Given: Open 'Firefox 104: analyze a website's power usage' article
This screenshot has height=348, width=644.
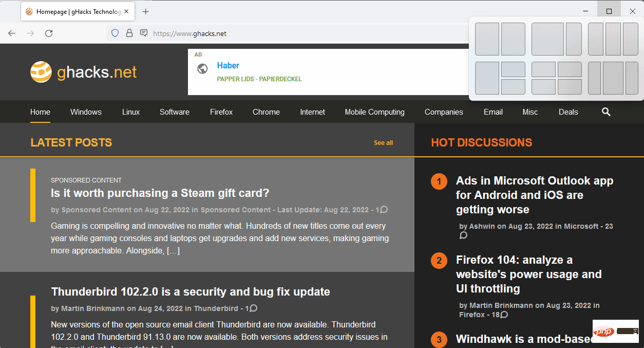Looking at the screenshot, I should click(x=529, y=274).
